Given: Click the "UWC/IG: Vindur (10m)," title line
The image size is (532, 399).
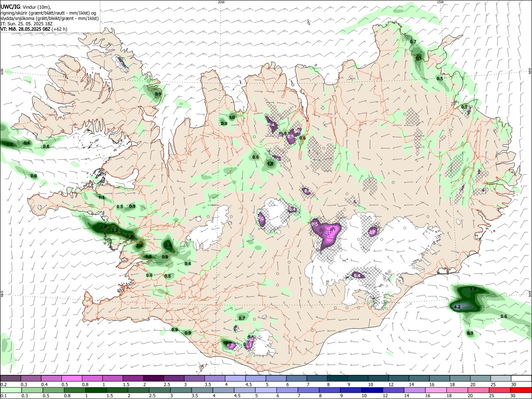Looking at the screenshot, I should (x=26, y=7).
